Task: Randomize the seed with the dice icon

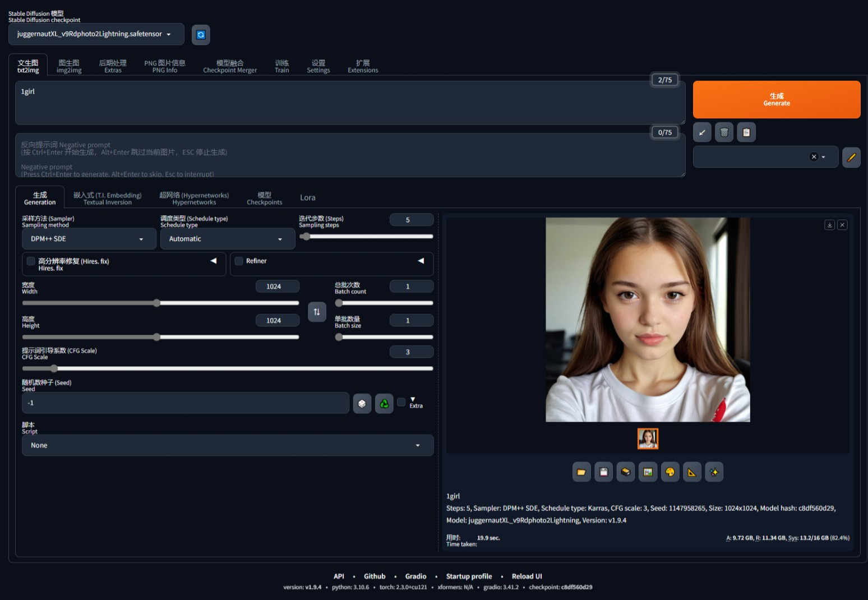Action: [362, 403]
